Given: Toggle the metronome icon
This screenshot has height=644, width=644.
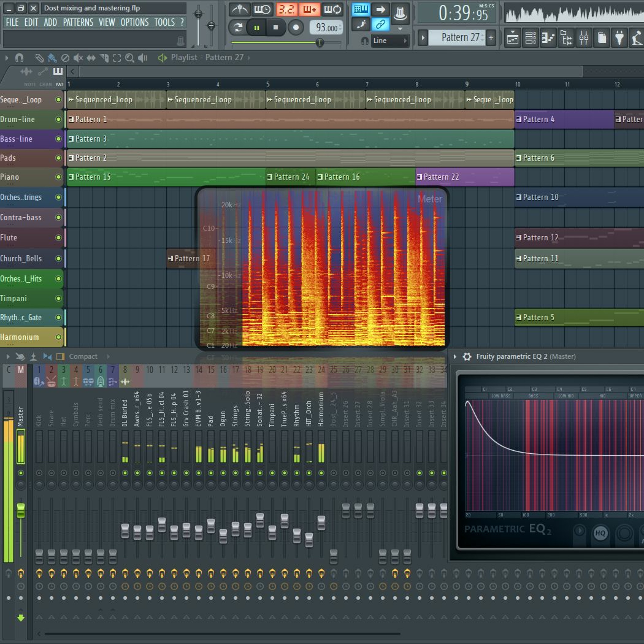Looking at the screenshot, I should pyautogui.click(x=240, y=10).
